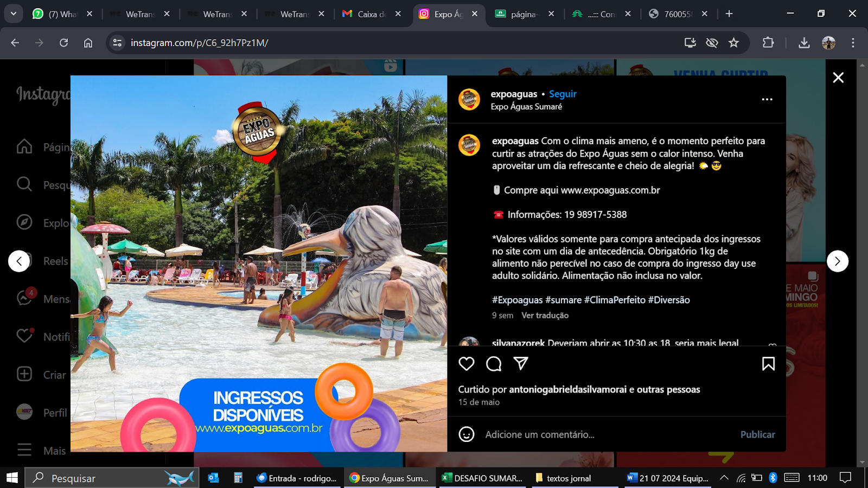
Task: Switch to the Caixa de entrada Gmail tab
Action: click(372, 14)
